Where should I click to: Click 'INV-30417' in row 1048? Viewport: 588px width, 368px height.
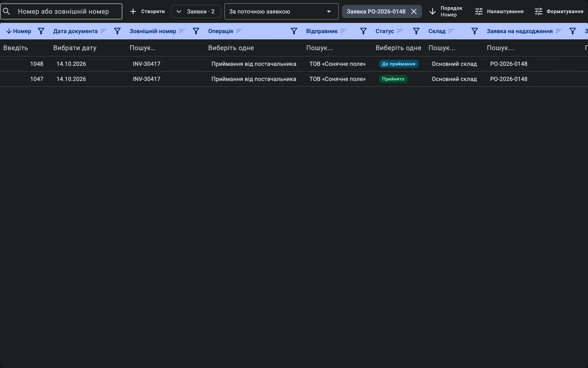pos(147,64)
